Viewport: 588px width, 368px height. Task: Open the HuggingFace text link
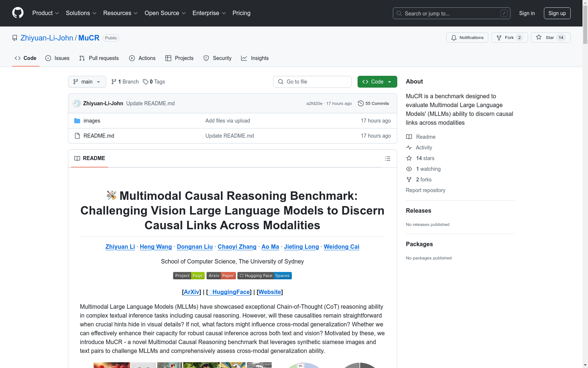pos(229,292)
